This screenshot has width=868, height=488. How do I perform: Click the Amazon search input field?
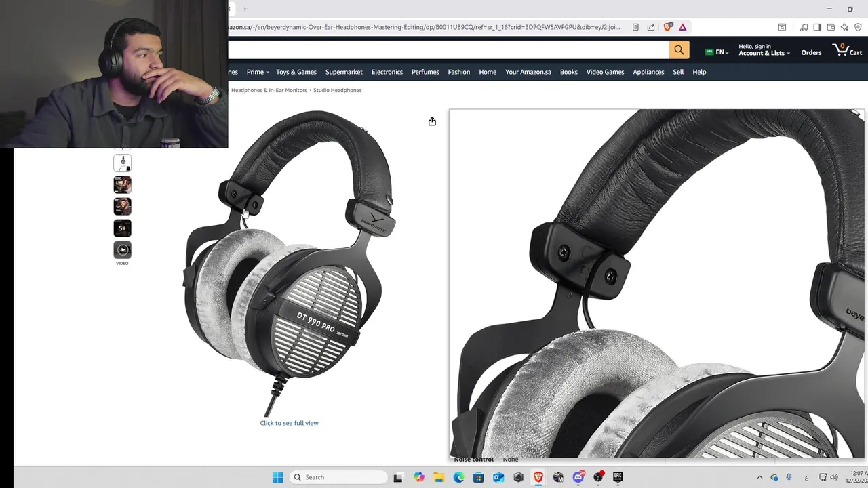(448, 50)
